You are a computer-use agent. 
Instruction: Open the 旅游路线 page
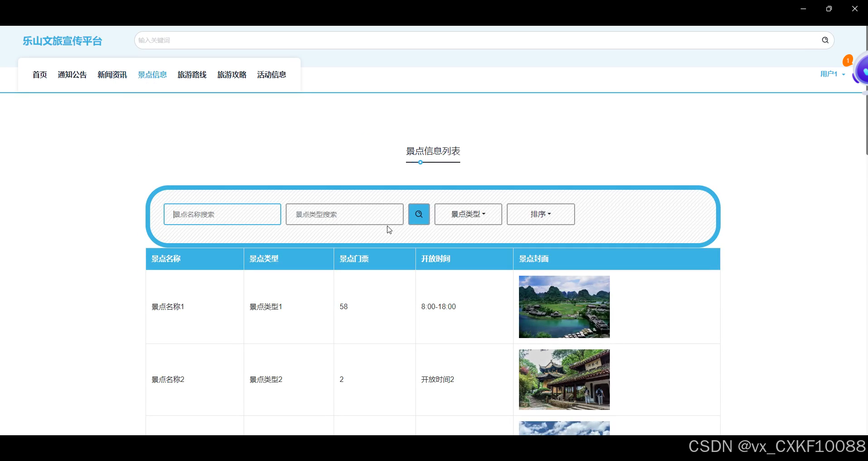click(x=192, y=75)
